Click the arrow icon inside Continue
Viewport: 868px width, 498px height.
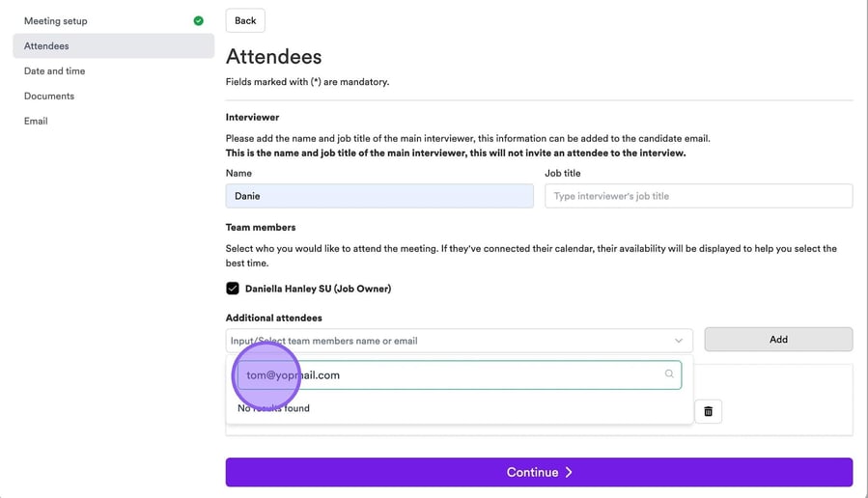click(x=569, y=472)
